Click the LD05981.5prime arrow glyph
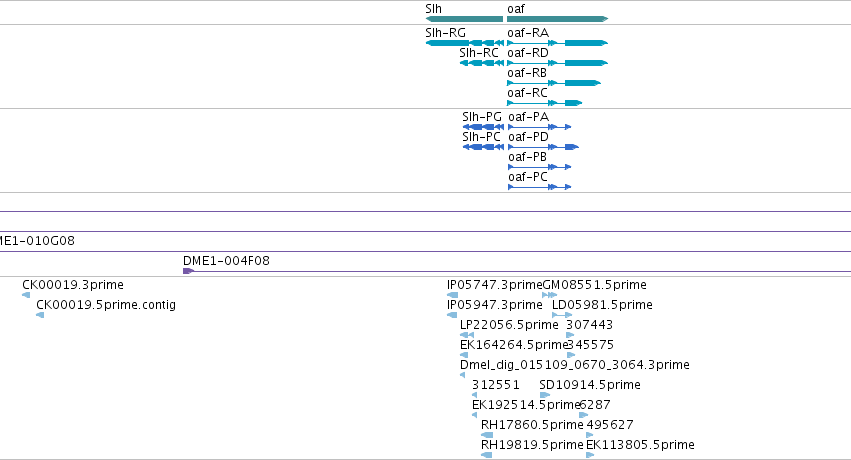Screen dimensions: 851x460 (x=562, y=315)
